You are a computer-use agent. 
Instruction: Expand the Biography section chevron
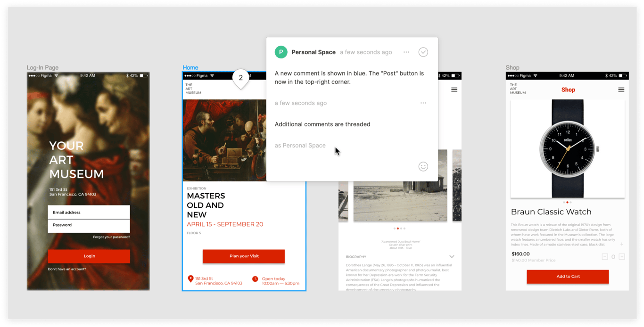452,257
